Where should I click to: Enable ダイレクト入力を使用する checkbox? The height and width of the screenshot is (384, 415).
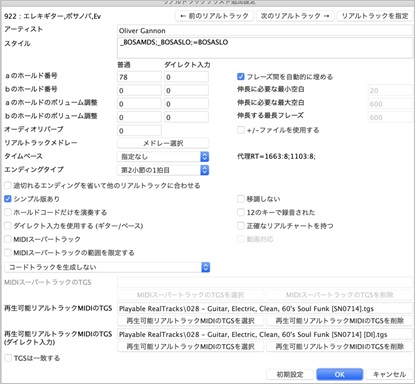point(8,226)
